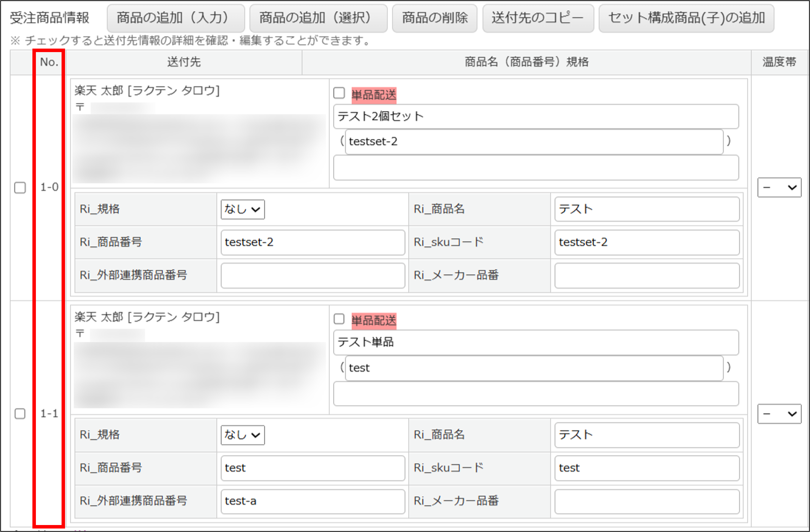Screen dimensions: 810x532
Task: Click Ri_商品番号 label in row 1-1
Action: (x=111, y=468)
